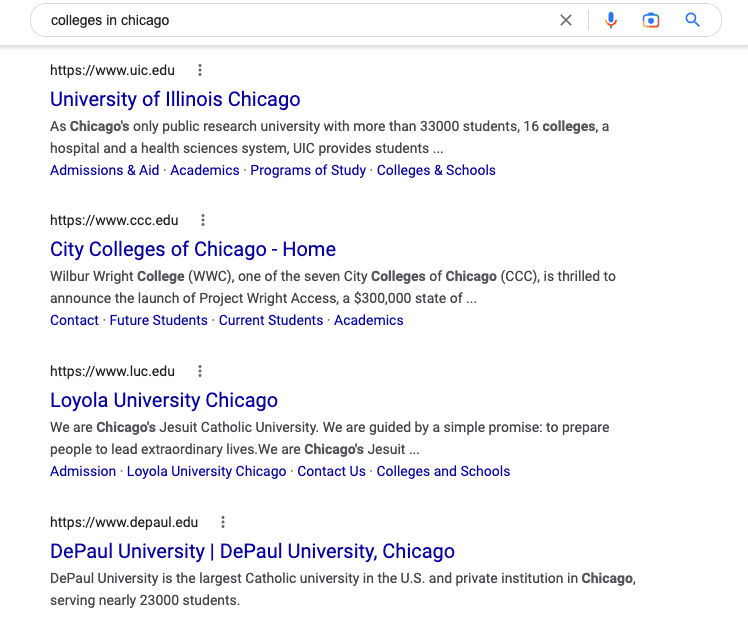Image resolution: width=748 pixels, height=628 pixels.
Task: Open DePaul University result title
Action: click(x=252, y=551)
